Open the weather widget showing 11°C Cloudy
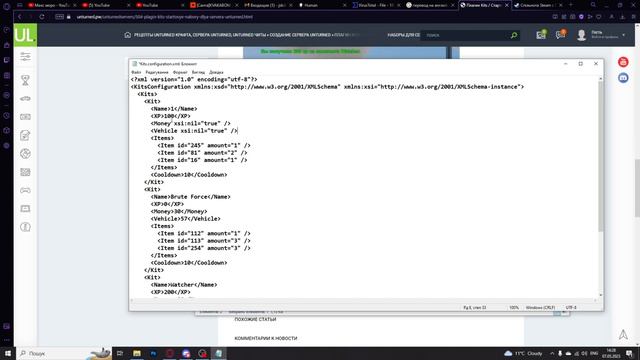Viewport: 640px width, 360px height. [524, 353]
